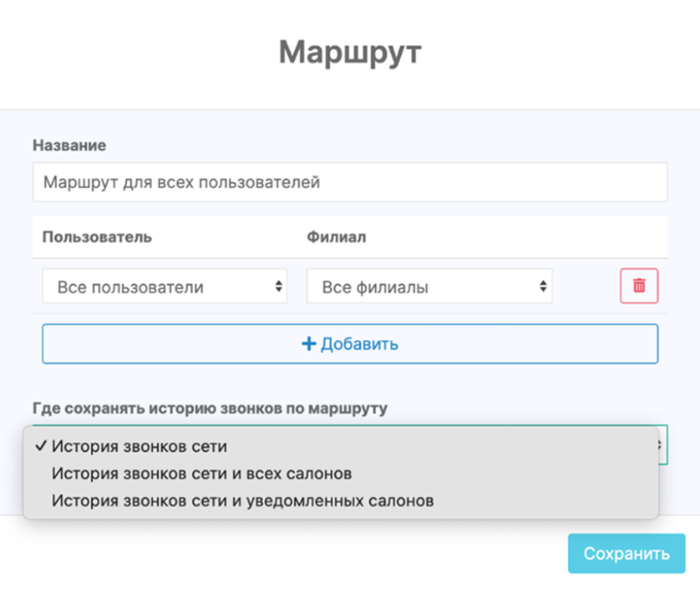This screenshot has width=700, height=589.
Task: Click the up-down arrows on Все филиалы
Action: (x=544, y=287)
